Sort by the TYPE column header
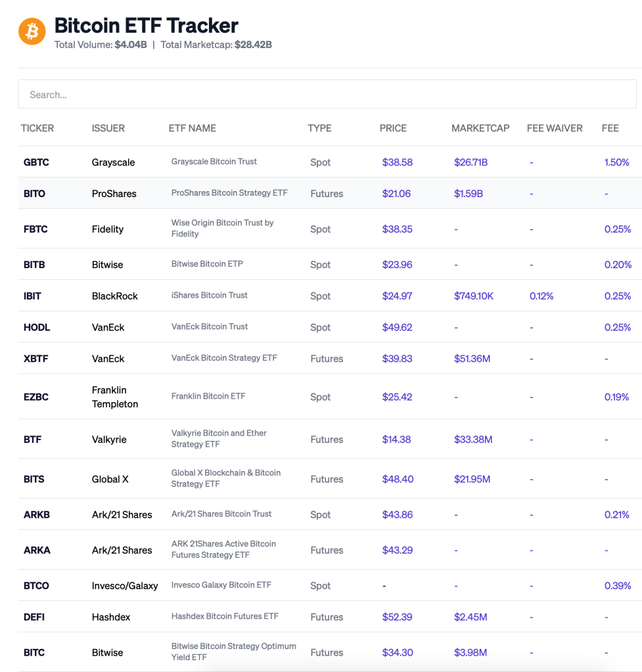The height and width of the screenshot is (672, 642). (x=320, y=128)
